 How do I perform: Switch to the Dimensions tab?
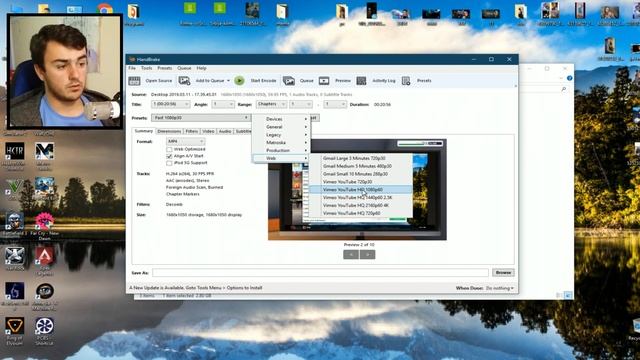(169, 131)
